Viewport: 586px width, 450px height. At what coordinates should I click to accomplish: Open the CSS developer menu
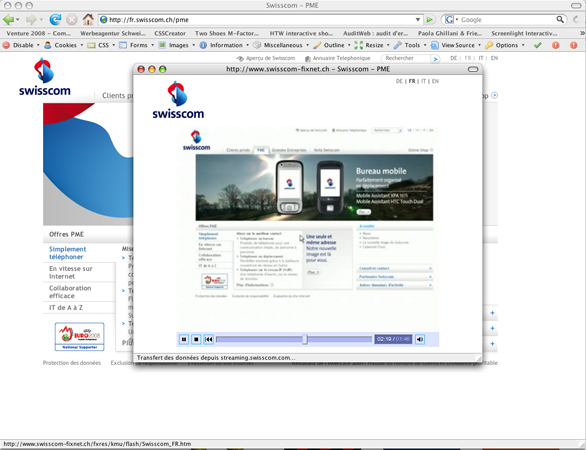click(x=101, y=45)
